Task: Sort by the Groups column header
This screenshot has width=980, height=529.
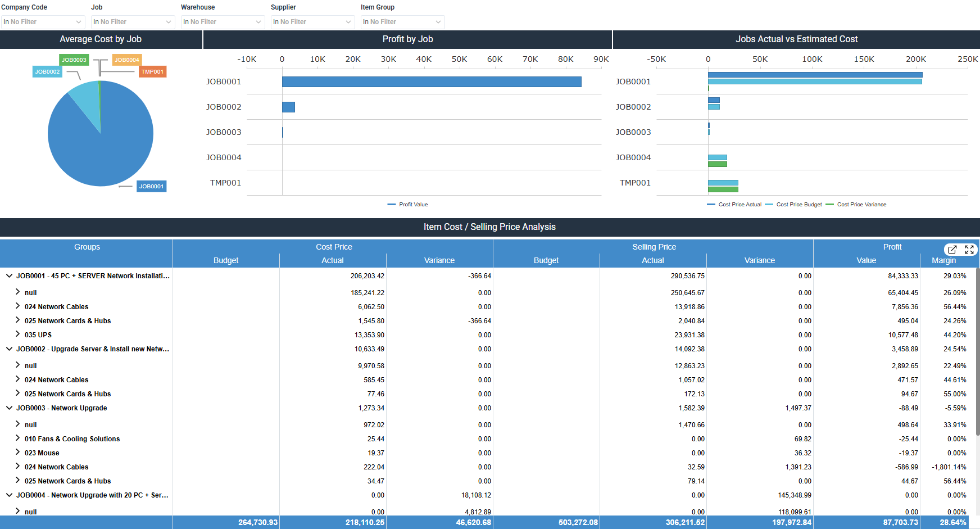Action: tap(87, 247)
